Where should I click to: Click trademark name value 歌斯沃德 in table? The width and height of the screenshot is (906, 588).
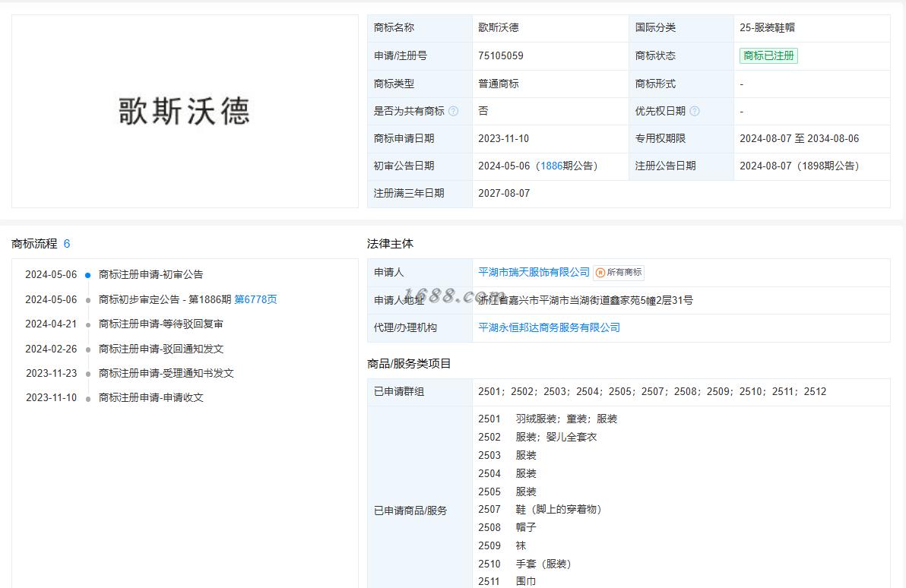(x=498, y=27)
